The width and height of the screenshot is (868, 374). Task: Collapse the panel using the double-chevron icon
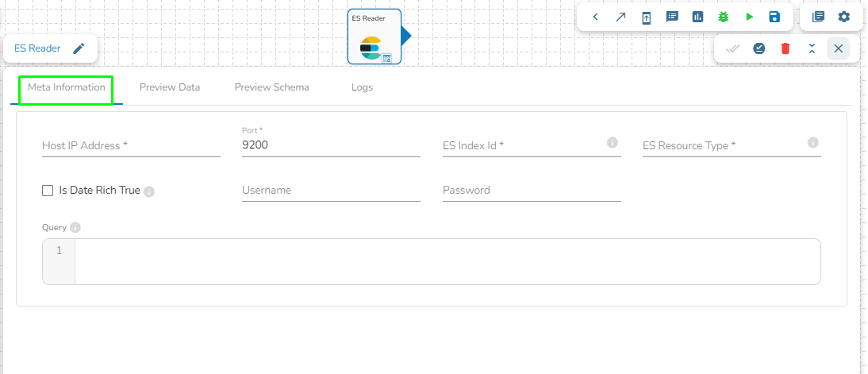tap(812, 48)
